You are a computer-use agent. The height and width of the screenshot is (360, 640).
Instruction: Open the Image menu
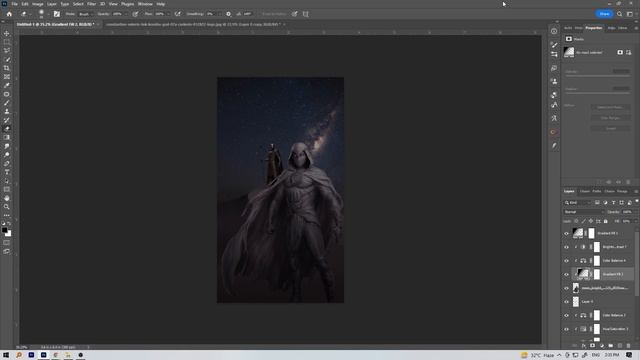coord(38,4)
